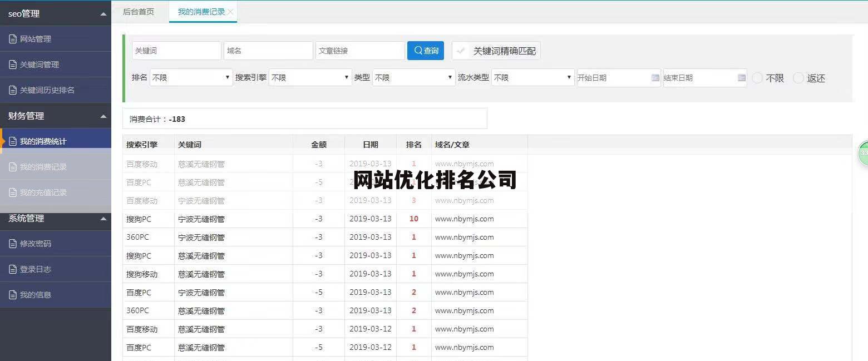Open the 排名 dropdown
The width and height of the screenshot is (868, 361).
[x=191, y=78]
